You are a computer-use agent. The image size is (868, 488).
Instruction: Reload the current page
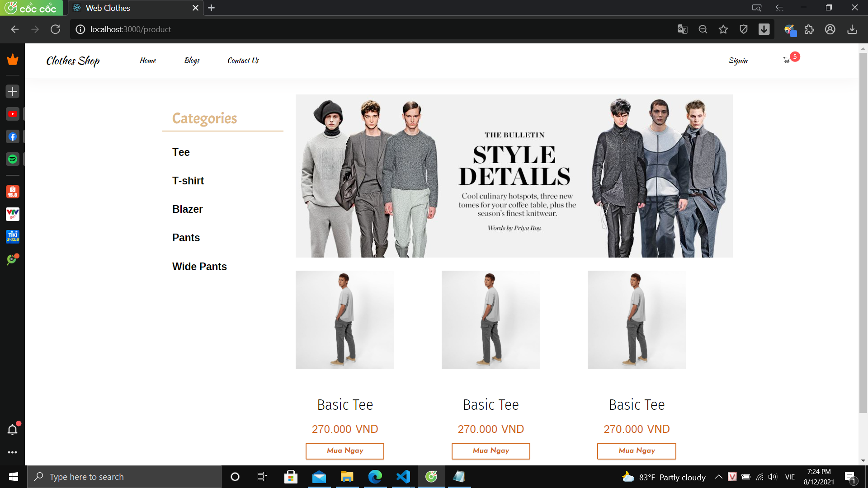pyautogui.click(x=55, y=29)
